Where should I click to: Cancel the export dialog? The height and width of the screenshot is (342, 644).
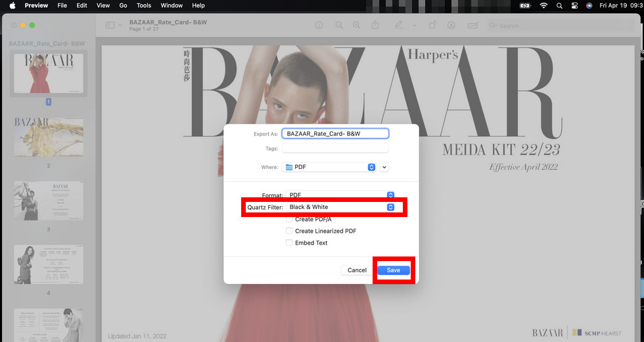tap(357, 270)
